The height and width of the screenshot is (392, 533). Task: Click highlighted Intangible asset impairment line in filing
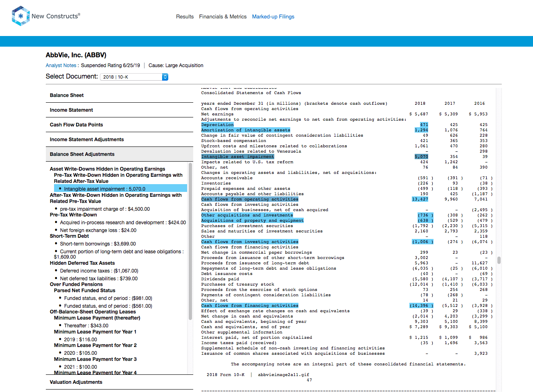238,157
